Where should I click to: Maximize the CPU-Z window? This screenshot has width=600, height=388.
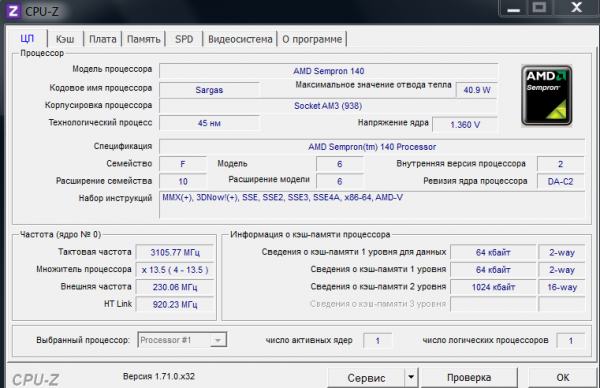pyautogui.click(x=539, y=8)
